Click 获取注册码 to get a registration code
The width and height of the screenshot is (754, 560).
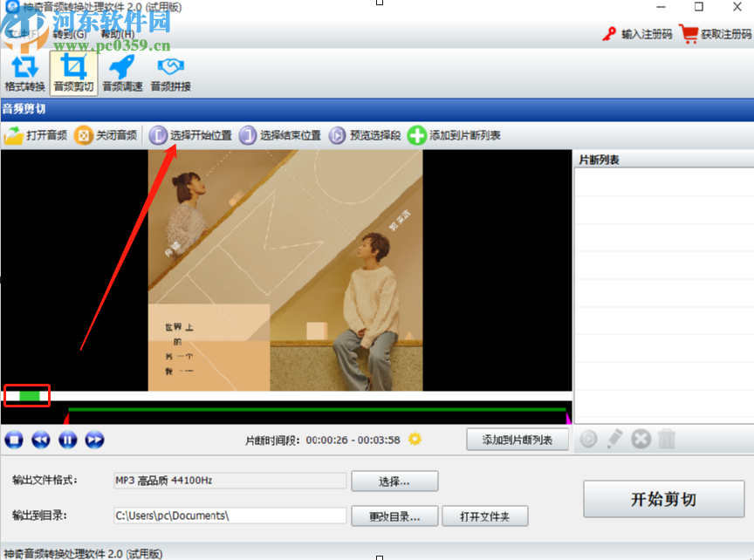716,34
